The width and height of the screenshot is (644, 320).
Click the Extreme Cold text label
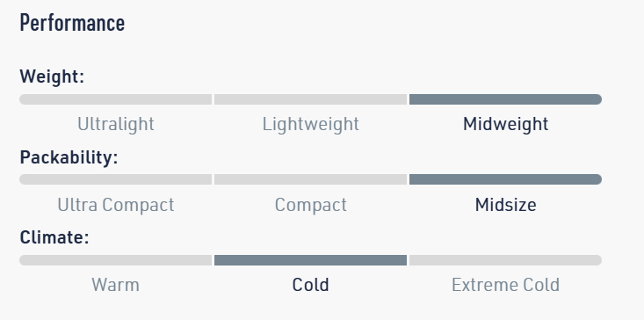[505, 285]
